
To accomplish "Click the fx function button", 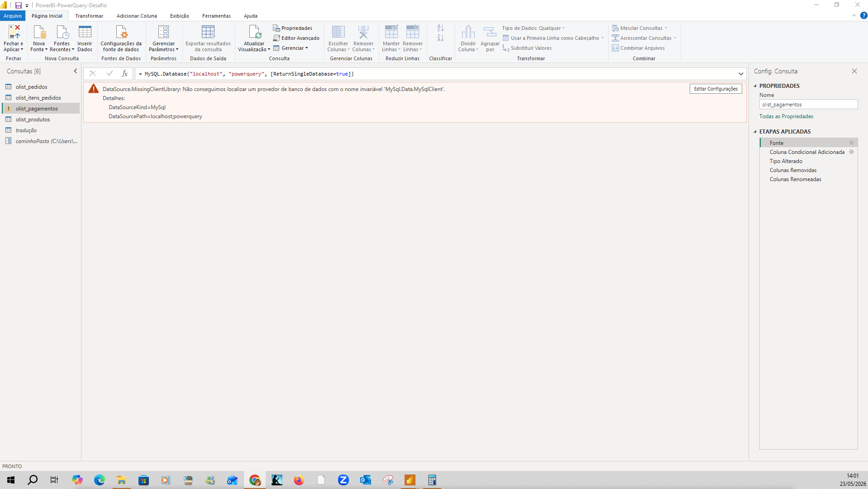I will 124,73.
